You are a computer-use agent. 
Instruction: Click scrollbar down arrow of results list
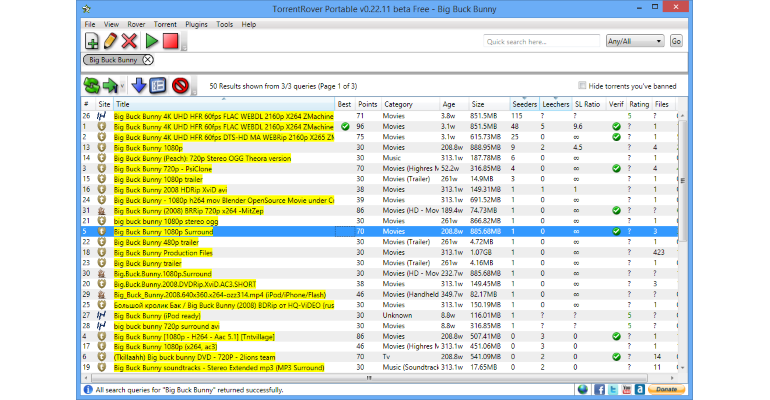(683, 368)
